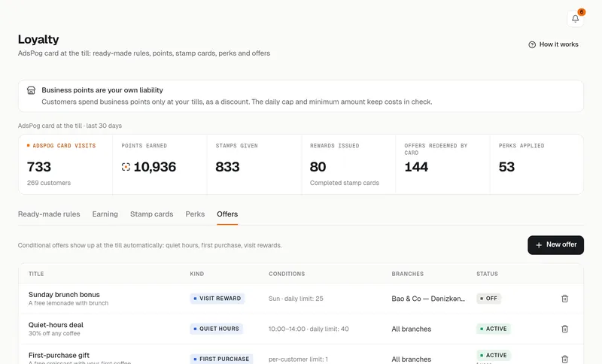Click the storefront icon in the liability notice
The image size is (602, 364).
tap(31, 90)
